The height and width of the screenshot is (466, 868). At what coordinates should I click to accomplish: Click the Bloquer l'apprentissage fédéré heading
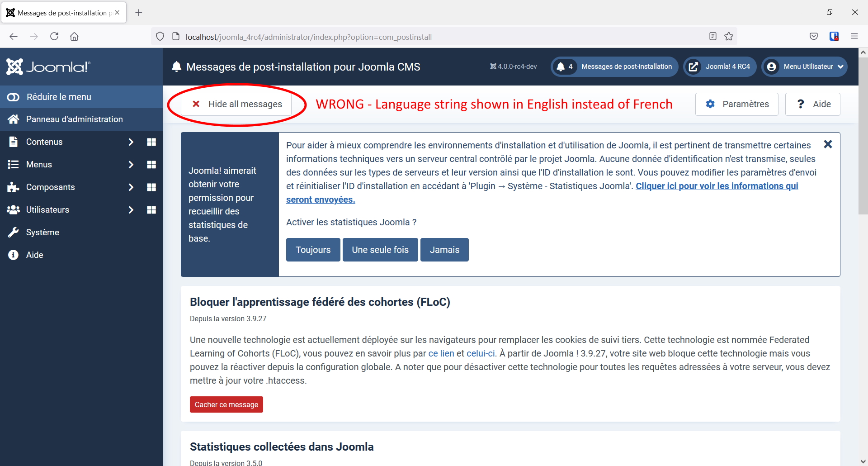320,302
